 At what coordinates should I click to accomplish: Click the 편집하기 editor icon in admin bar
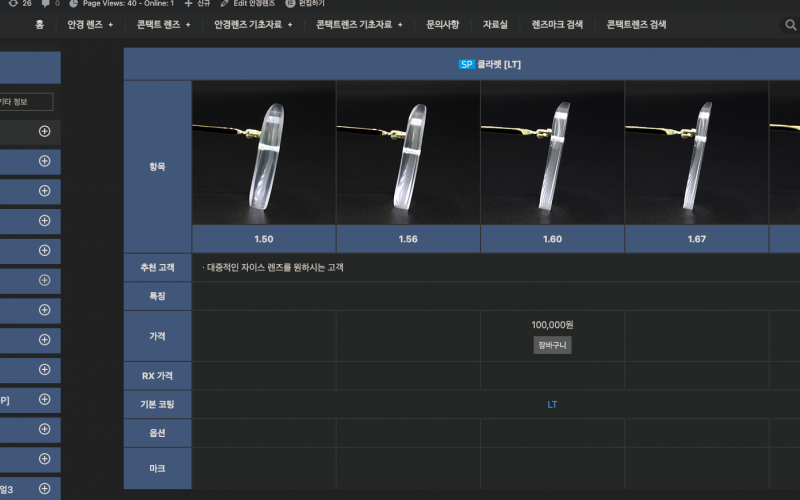click(x=290, y=4)
